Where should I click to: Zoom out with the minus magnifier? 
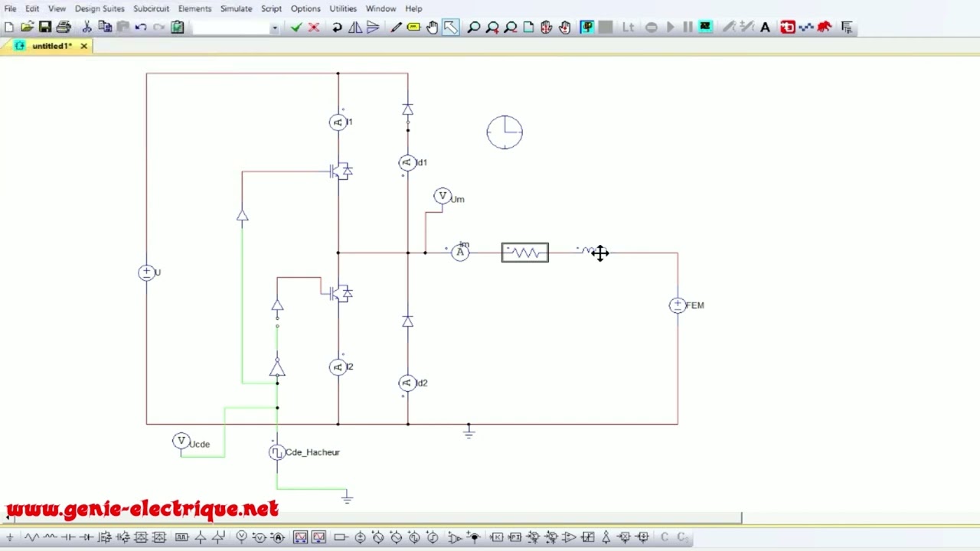click(511, 28)
